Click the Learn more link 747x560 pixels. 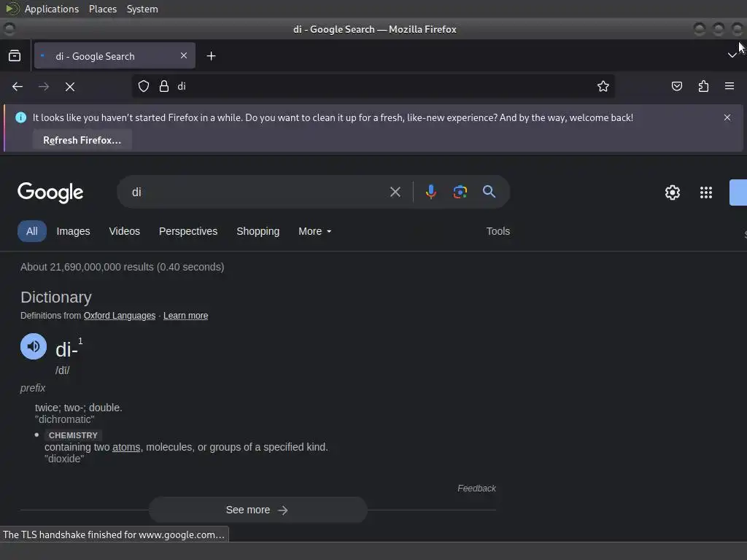pos(186,316)
